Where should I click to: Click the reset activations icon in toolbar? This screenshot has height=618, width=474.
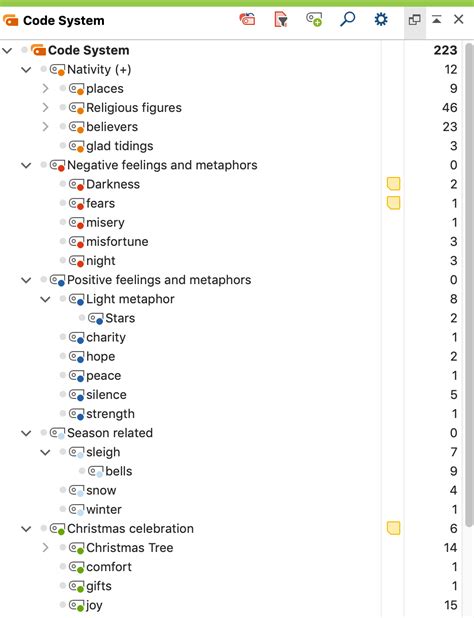(247, 19)
